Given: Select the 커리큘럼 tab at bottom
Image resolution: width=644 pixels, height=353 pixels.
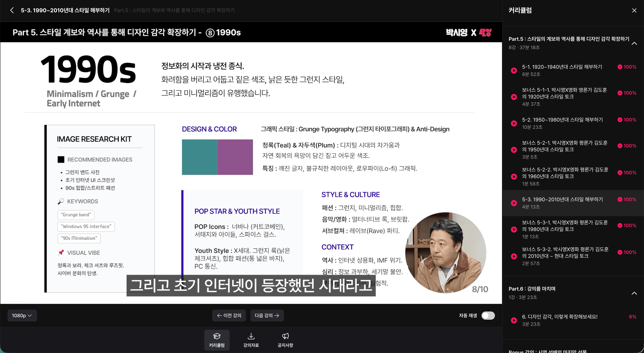Looking at the screenshot, I should [x=217, y=340].
